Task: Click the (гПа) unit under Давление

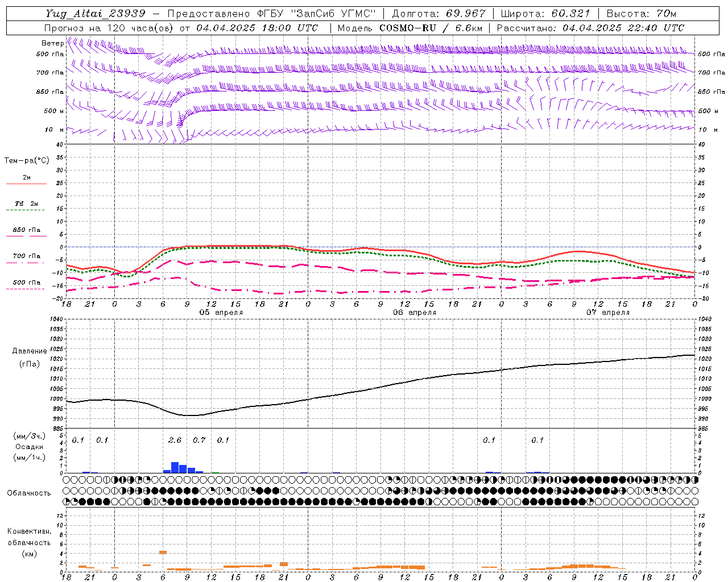Action: [x=30, y=364]
